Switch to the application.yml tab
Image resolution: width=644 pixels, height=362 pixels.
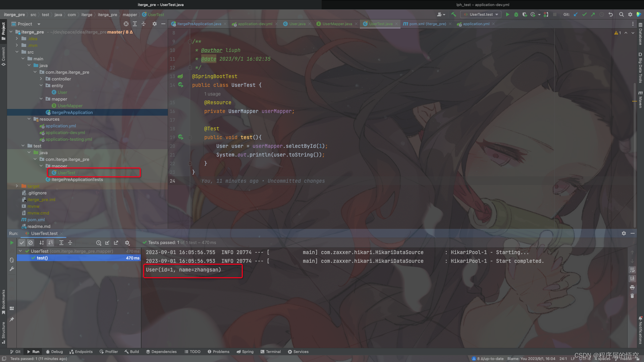click(x=476, y=24)
